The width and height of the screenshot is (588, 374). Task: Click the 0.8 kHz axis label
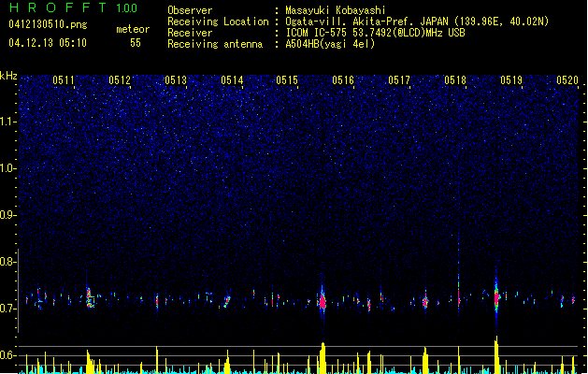click(x=7, y=262)
